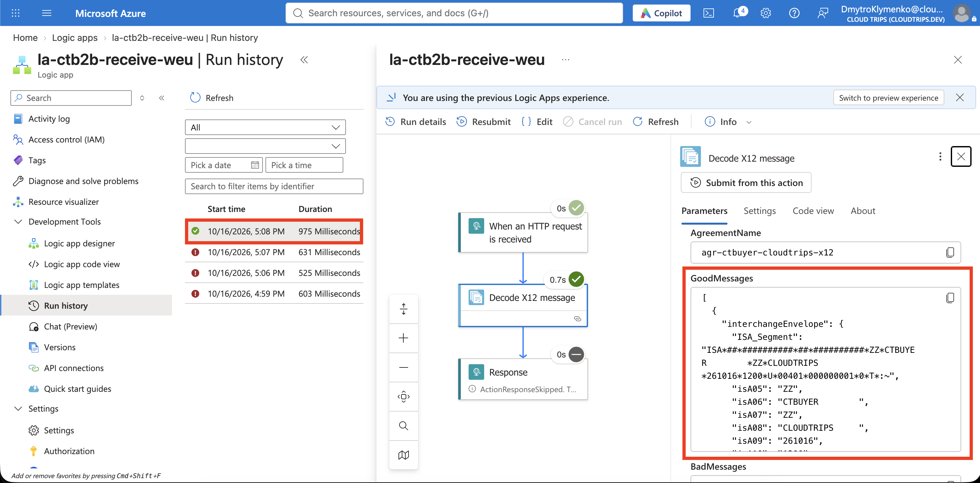This screenshot has width=980, height=483.
Task: Open Decode X12 message more options
Action: click(940, 156)
